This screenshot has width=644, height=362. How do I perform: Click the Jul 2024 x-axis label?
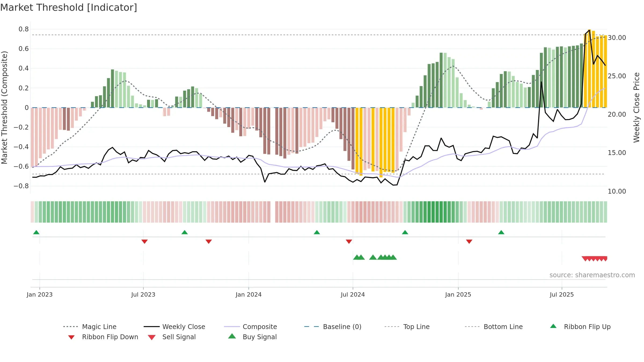(353, 294)
